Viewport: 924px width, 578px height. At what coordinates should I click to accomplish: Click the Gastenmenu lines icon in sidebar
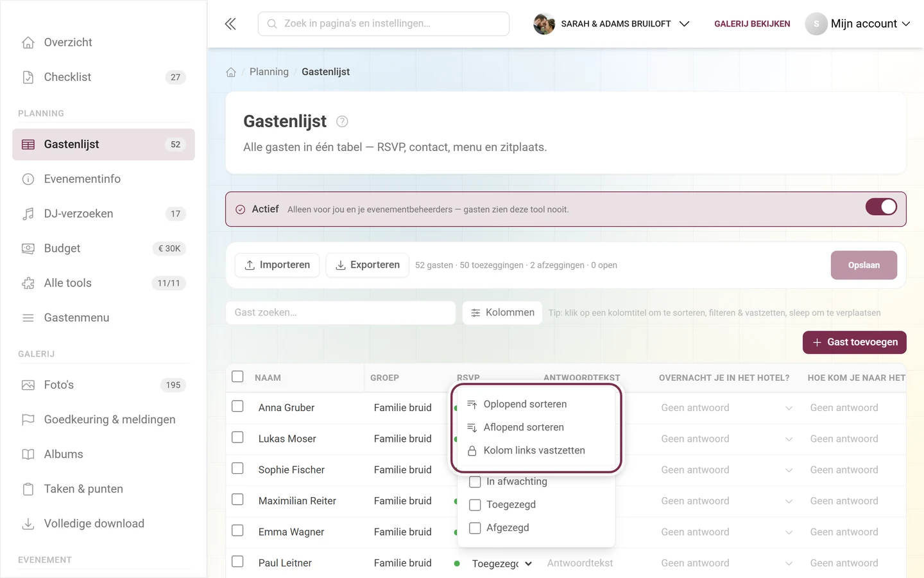point(28,318)
